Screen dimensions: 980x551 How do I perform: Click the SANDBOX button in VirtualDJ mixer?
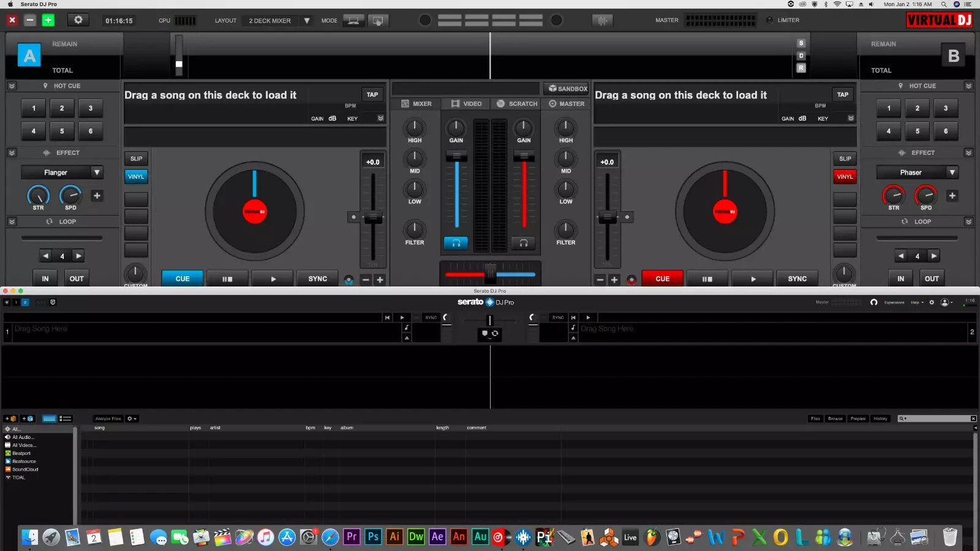coord(568,89)
